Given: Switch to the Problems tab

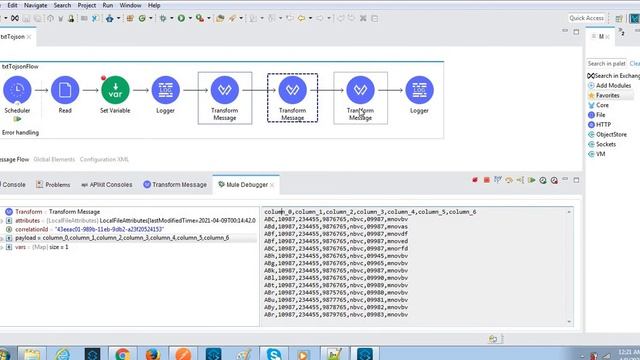Looking at the screenshot, I should coord(53,185).
